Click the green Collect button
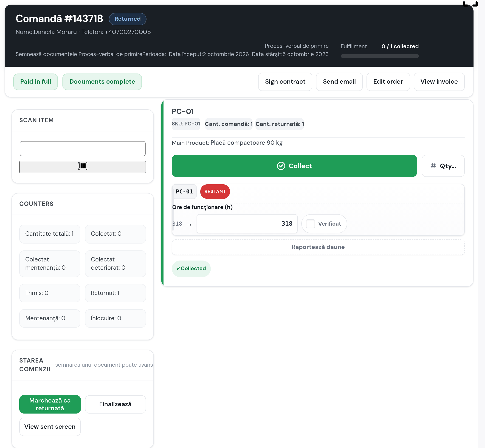Screen dimensions: 485x448 point(294,166)
